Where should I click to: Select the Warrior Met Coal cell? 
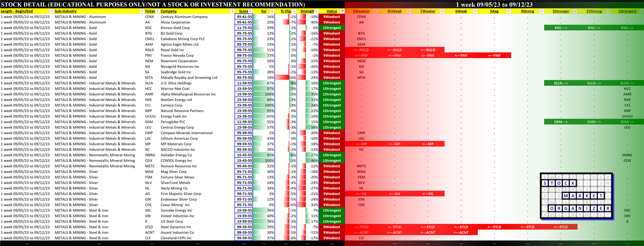click(197, 88)
